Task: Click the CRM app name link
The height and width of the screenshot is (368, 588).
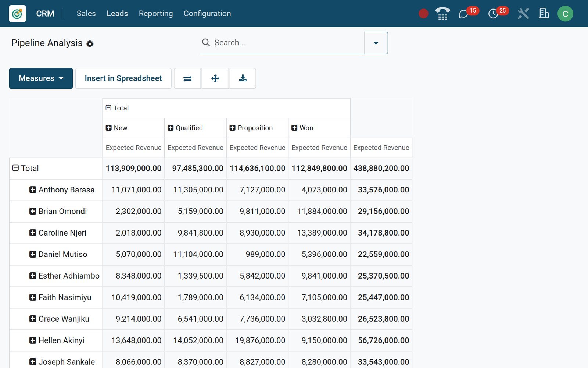Action: click(45, 14)
